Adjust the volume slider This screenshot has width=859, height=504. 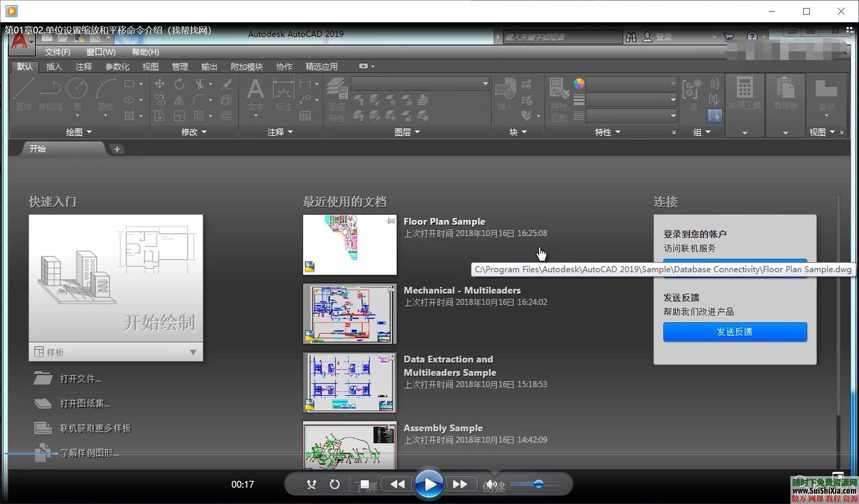(x=538, y=484)
